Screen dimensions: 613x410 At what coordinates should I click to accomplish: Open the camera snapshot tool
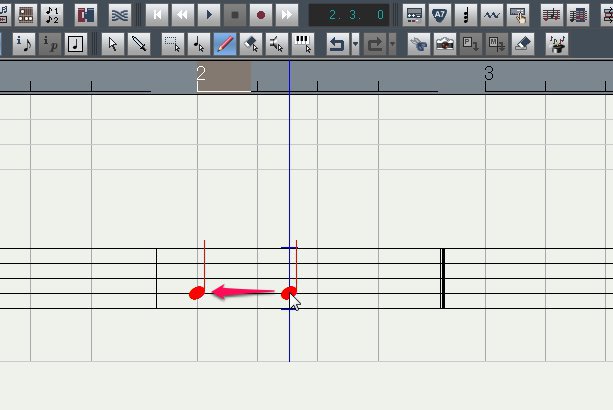445,45
